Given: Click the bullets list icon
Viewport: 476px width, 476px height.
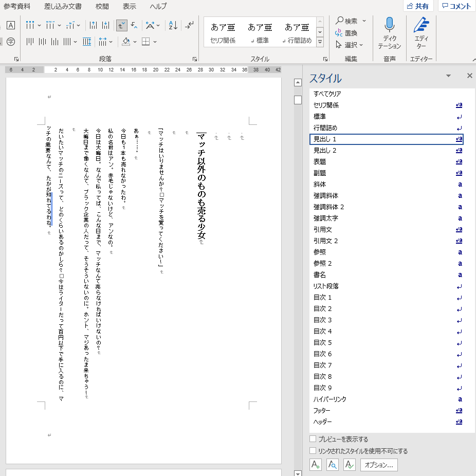Looking at the screenshot, I should click(30, 25).
